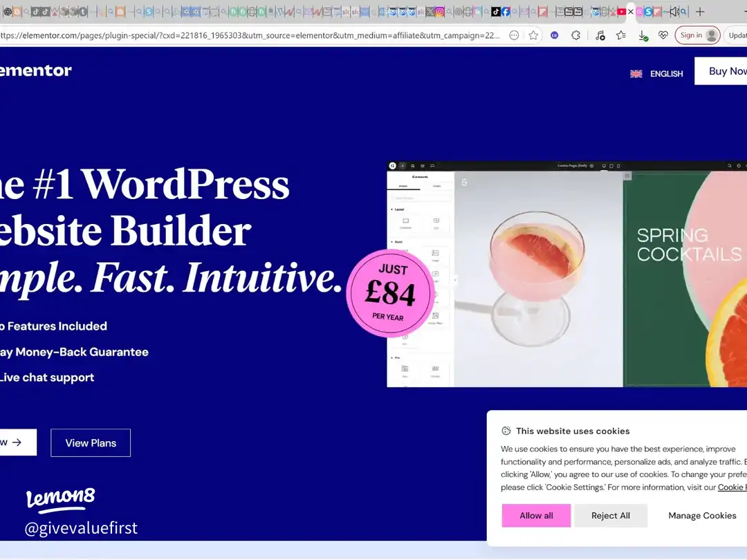Open the Downloads icon
This screenshot has width=747, height=560.
(643, 36)
